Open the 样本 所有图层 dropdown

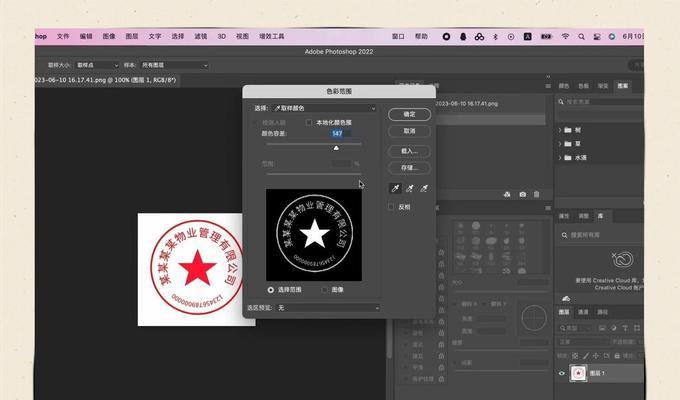pyautogui.click(x=174, y=65)
